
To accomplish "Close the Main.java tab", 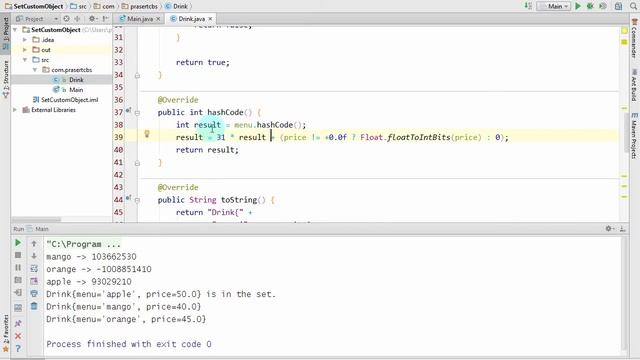I will (158, 19).
